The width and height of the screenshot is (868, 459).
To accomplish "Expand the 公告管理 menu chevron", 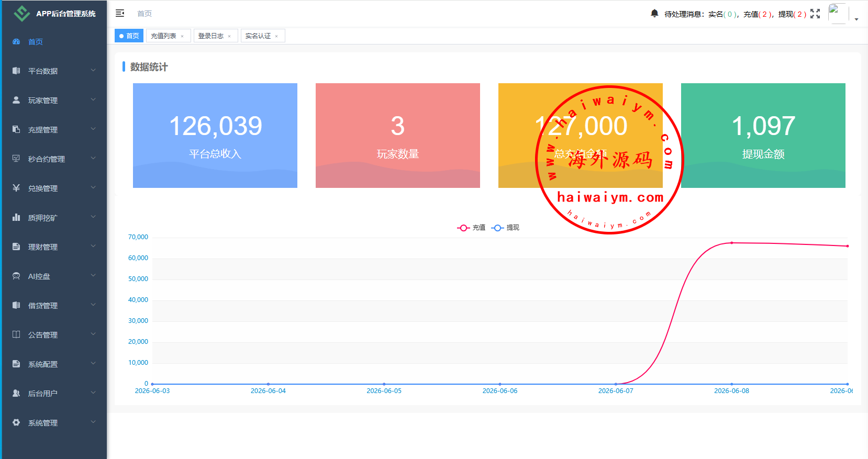I will click(x=93, y=334).
